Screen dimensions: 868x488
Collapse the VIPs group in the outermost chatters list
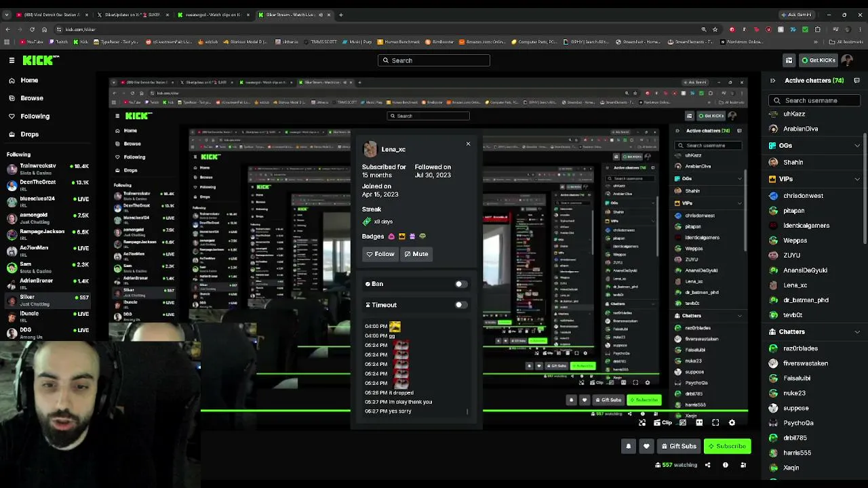pos(857,180)
